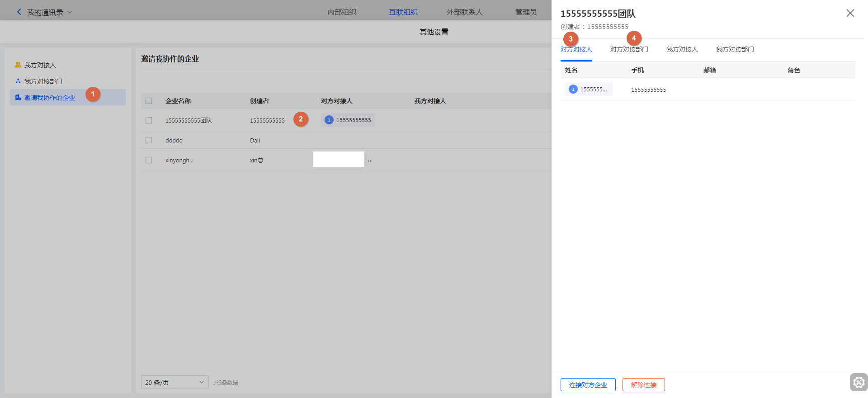Open the settings gear at bottom right
Screen dimensions: 868x398
click(x=859, y=382)
